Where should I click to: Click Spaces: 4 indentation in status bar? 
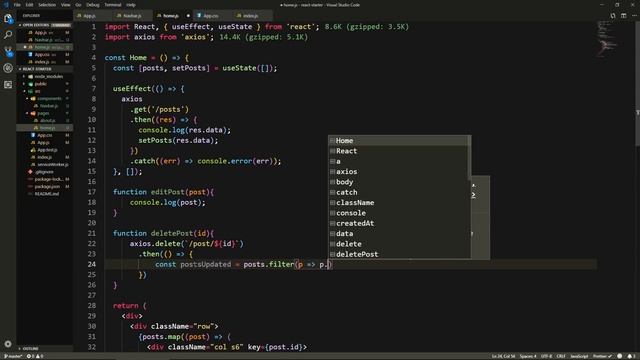528,356
